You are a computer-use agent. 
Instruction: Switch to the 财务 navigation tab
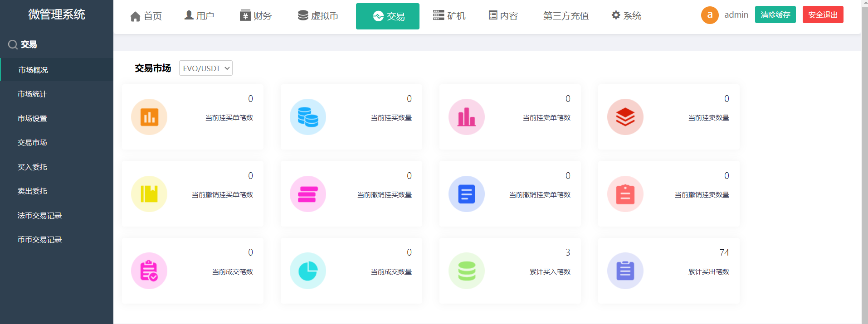(256, 16)
